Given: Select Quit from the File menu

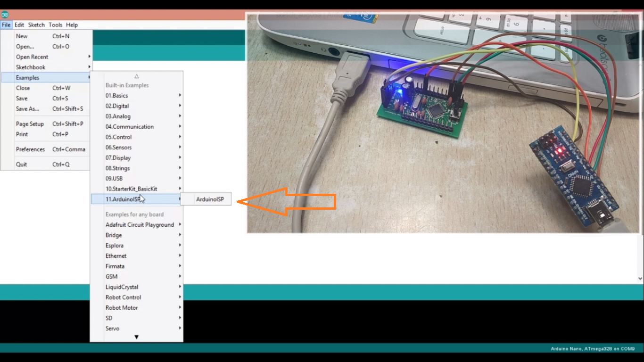Looking at the screenshot, I should click(x=20, y=164).
